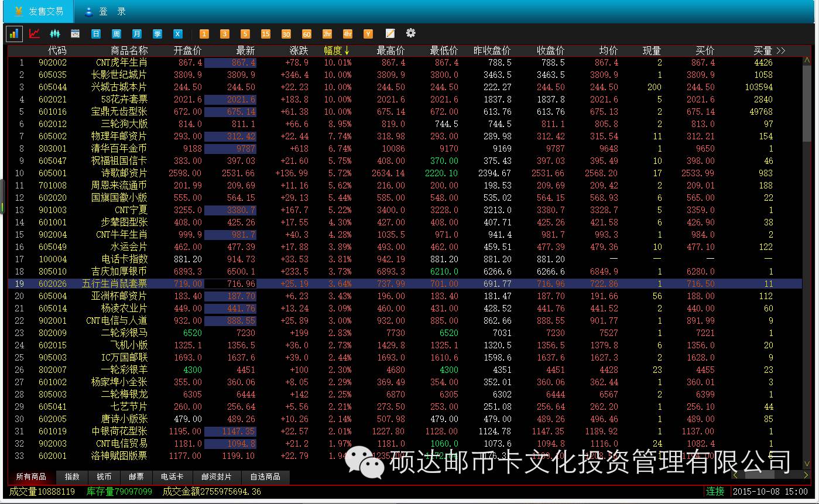Sort by the 现量 column header

coord(652,51)
